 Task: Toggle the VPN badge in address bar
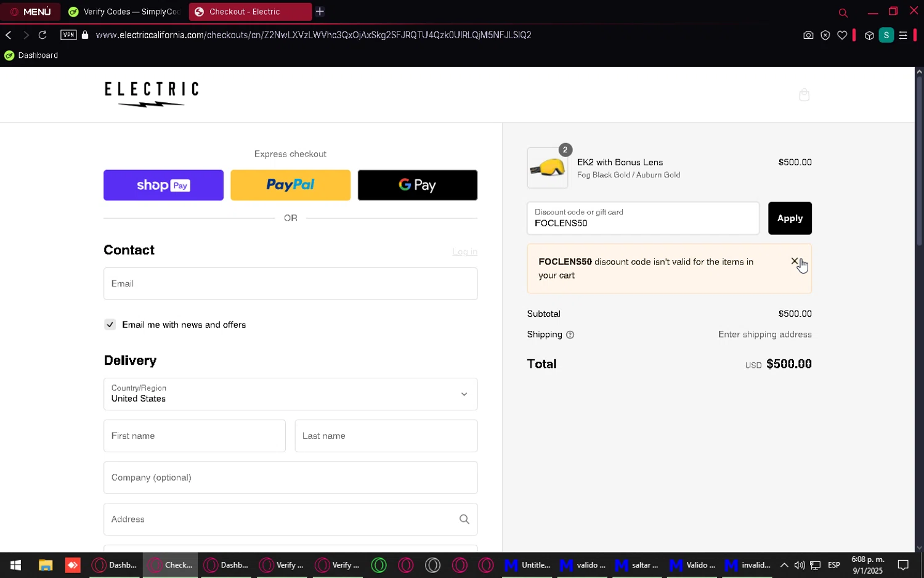(x=68, y=35)
